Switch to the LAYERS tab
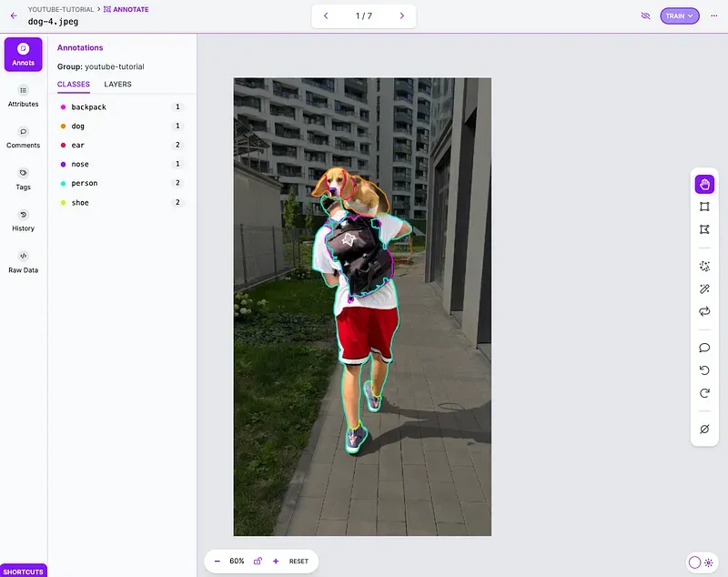Image resolution: width=728 pixels, height=577 pixels. tap(116, 84)
